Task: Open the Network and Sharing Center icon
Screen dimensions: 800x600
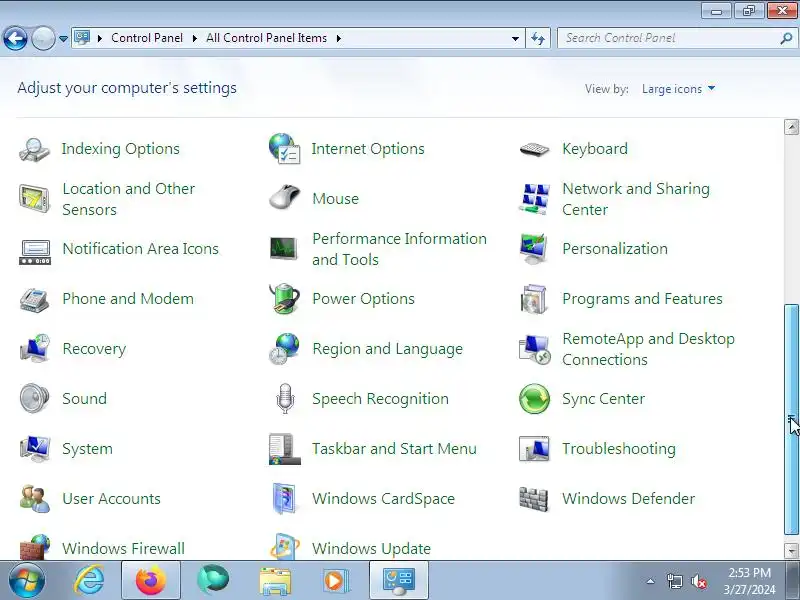Action: coord(534,199)
